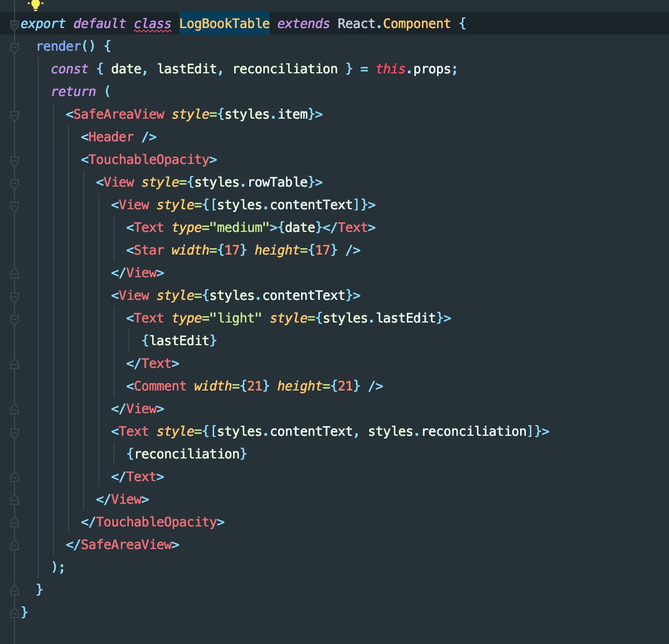
Task: Click the underlined 'class' keyword
Action: click(153, 24)
